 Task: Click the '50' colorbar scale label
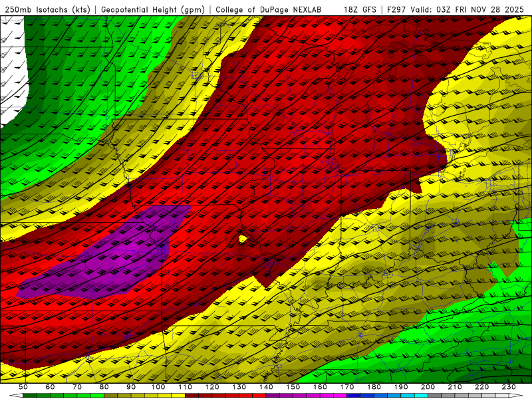(23, 387)
